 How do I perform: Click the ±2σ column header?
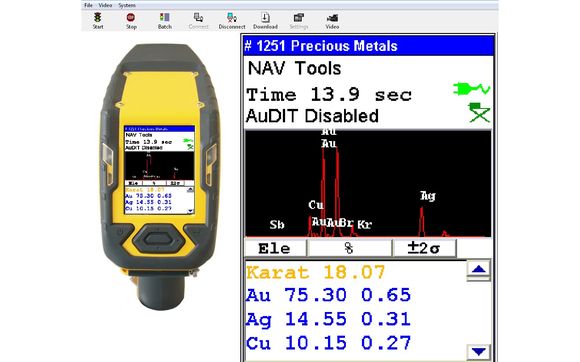pyautogui.click(x=424, y=248)
